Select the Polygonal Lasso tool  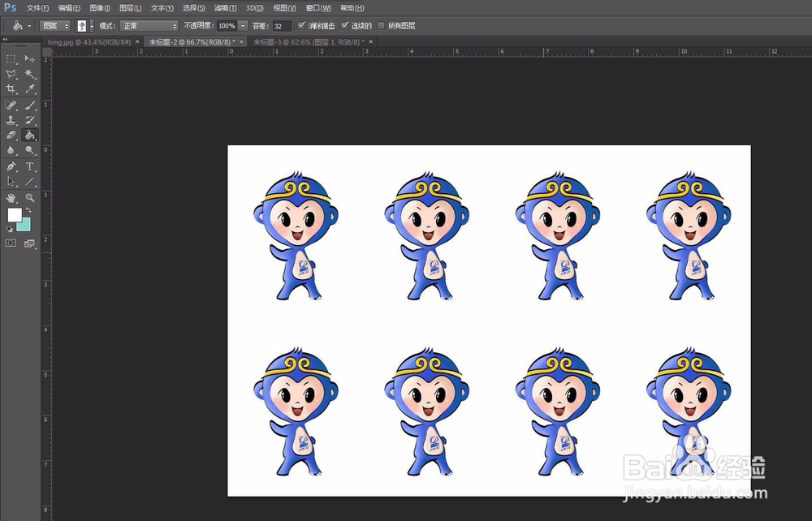[x=11, y=74]
